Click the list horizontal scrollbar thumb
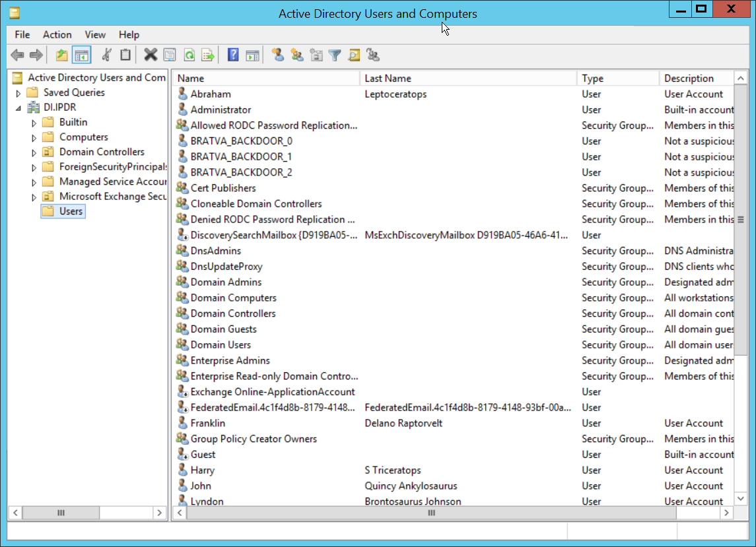Viewport: 756px width, 547px height. [x=432, y=513]
